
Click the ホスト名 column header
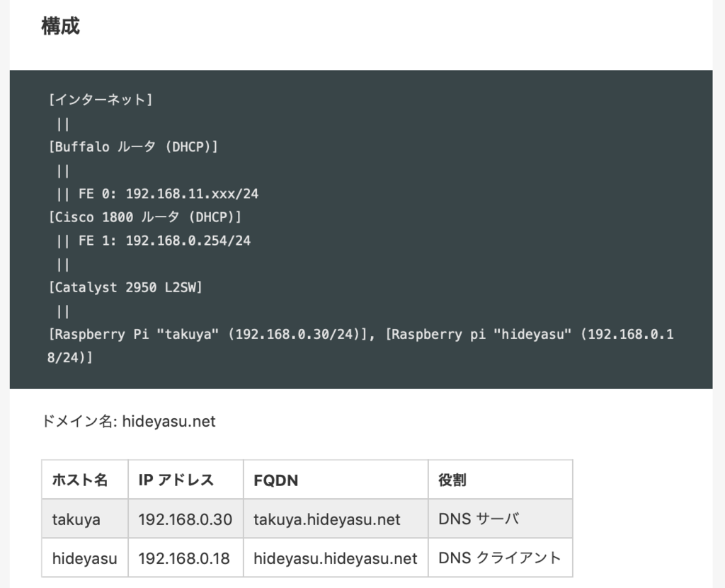click(85, 480)
